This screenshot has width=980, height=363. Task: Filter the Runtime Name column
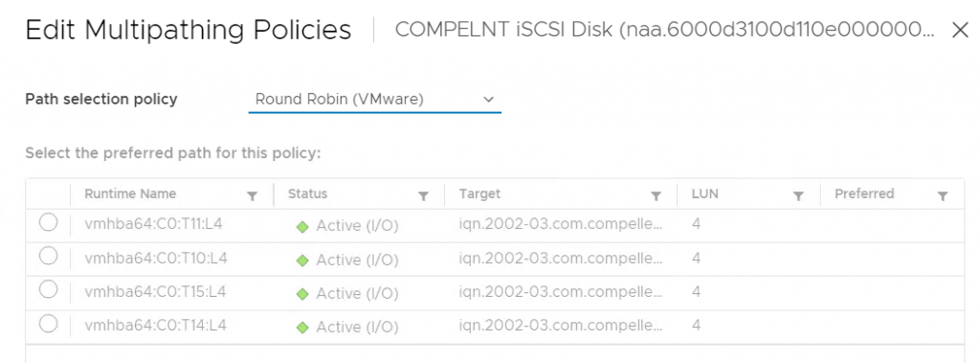[x=252, y=196]
